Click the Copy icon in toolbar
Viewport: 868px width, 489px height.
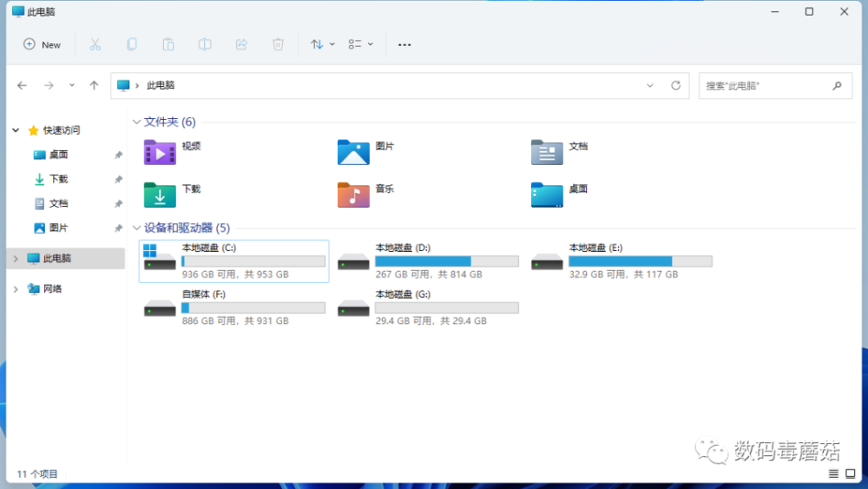[x=132, y=44]
